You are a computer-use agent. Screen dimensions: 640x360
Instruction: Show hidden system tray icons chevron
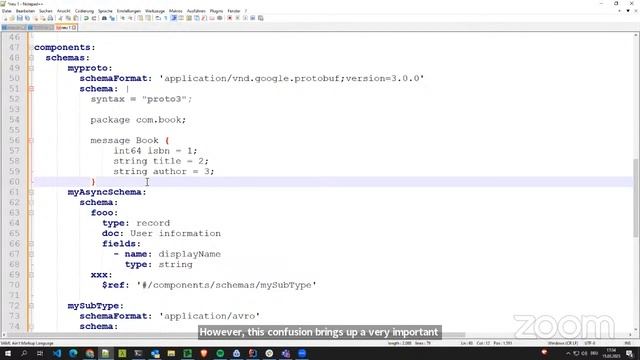click(568, 353)
